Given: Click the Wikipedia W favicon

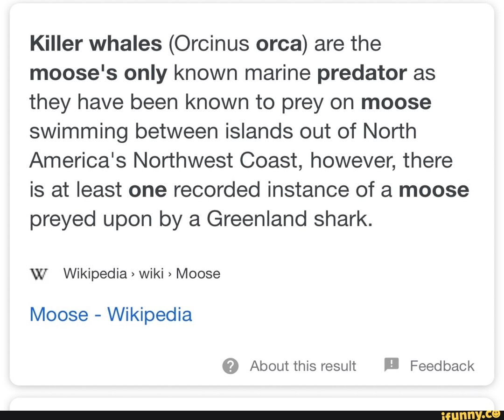Looking at the screenshot, I should [39, 274].
